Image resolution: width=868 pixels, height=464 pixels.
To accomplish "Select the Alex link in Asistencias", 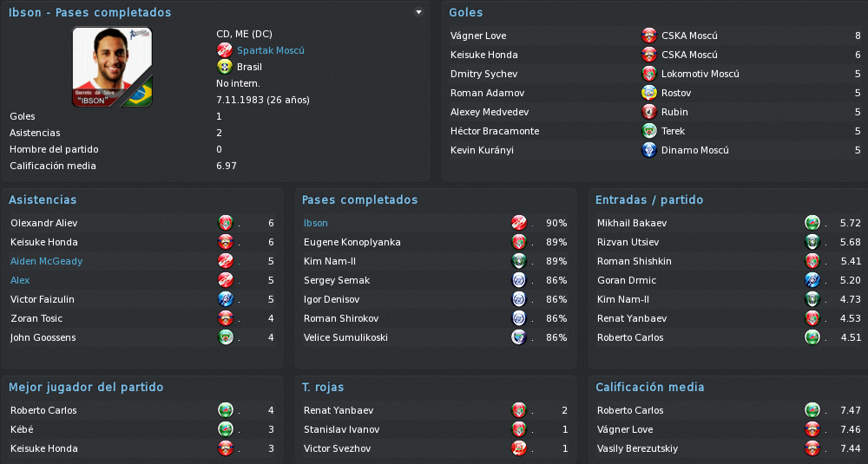I will 20,280.
